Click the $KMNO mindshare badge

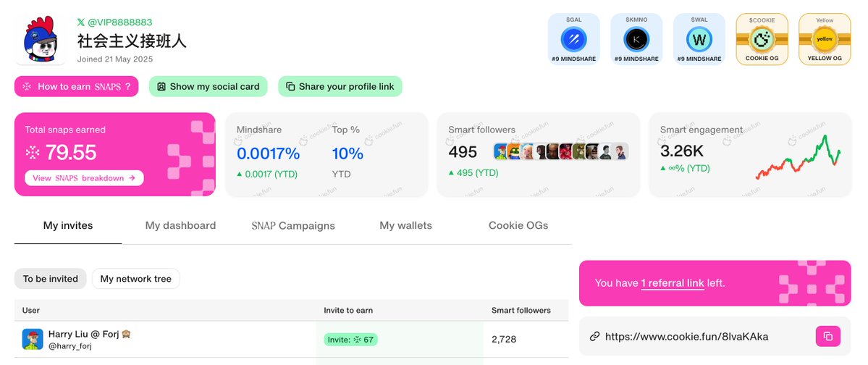[636, 39]
